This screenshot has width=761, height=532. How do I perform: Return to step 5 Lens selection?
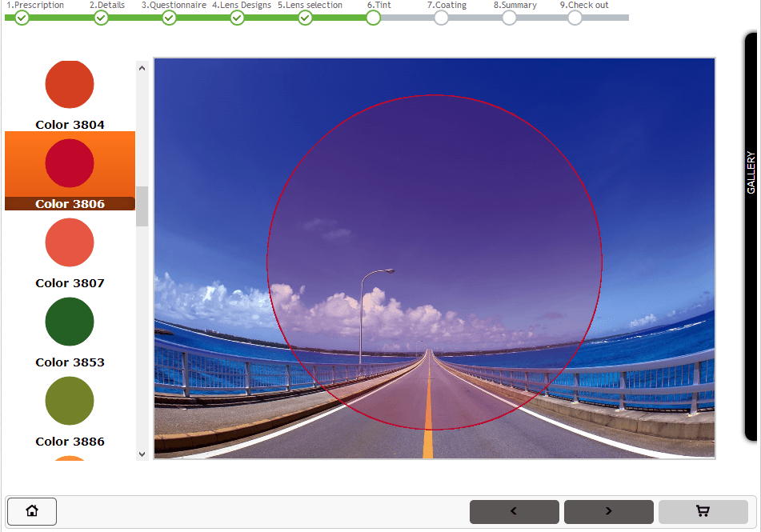[305, 18]
